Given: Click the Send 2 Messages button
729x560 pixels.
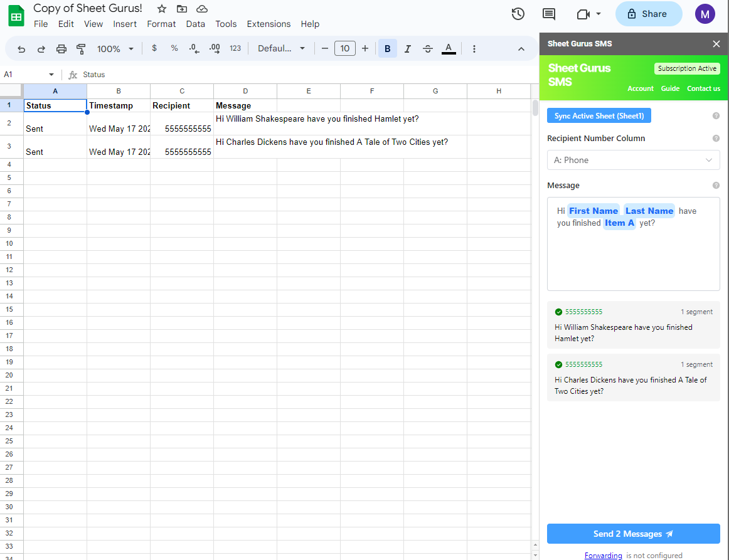Looking at the screenshot, I should (633, 534).
